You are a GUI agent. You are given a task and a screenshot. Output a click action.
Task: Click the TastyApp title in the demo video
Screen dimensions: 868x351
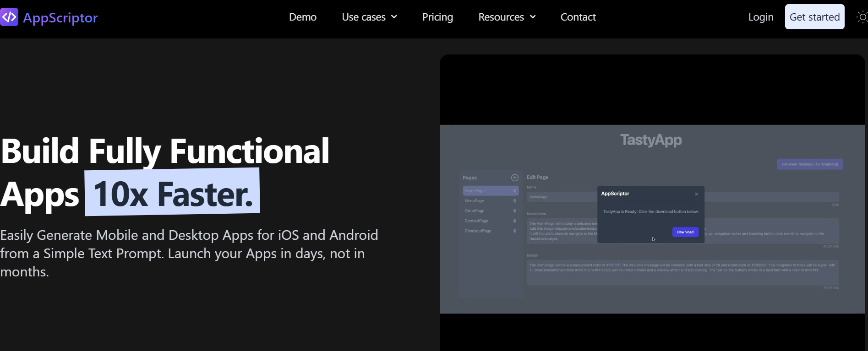pos(651,140)
